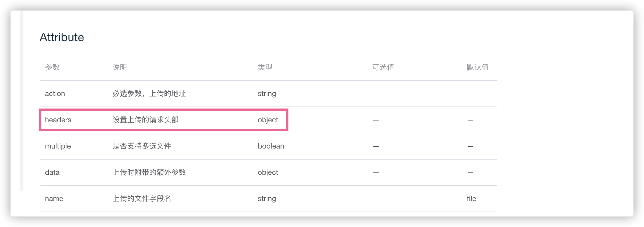Image resolution: width=644 pixels, height=227 pixels.
Task: Click description 是否支持多选文件
Action: (x=142, y=146)
